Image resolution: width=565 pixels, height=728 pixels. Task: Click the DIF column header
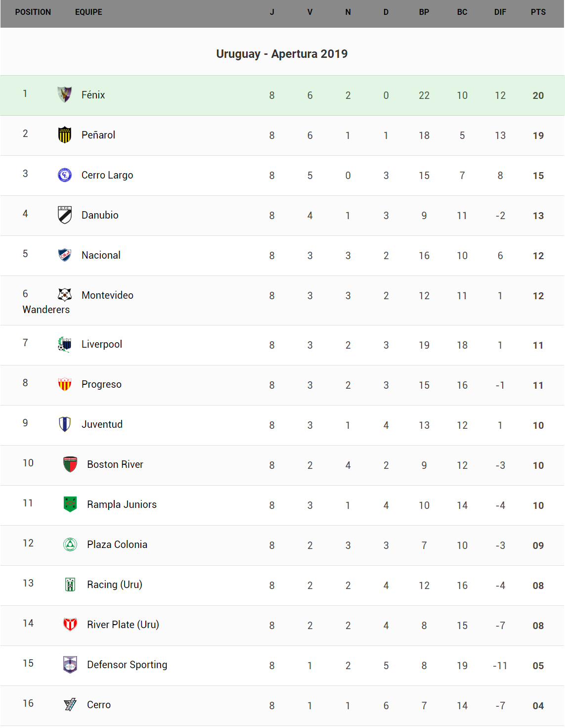(x=500, y=12)
